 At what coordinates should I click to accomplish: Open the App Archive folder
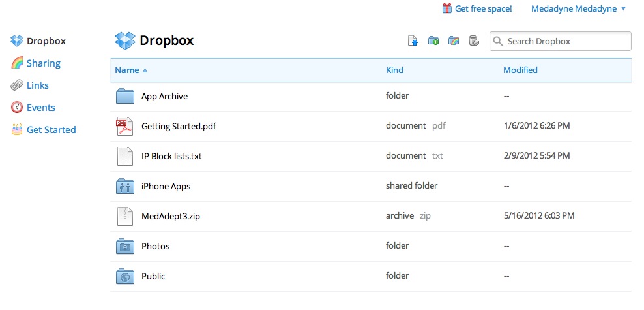[164, 96]
